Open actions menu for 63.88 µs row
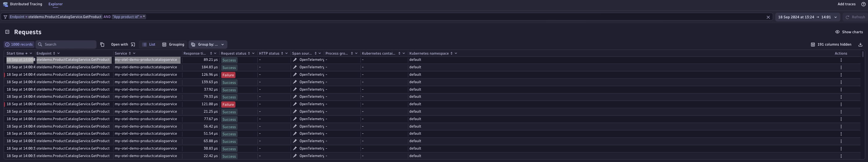Image resolution: width=868 pixels, height=162 pixels. 841,142
